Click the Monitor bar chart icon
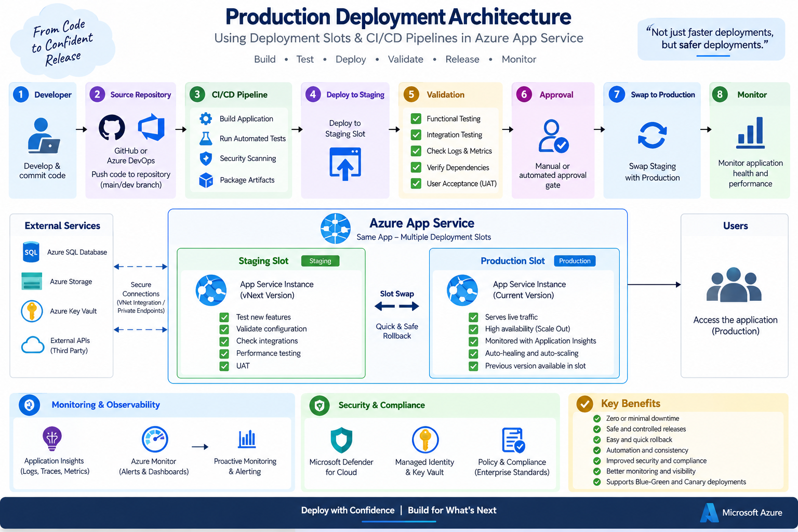The height and width of the screenshot is (532, 798). (750, 132)
